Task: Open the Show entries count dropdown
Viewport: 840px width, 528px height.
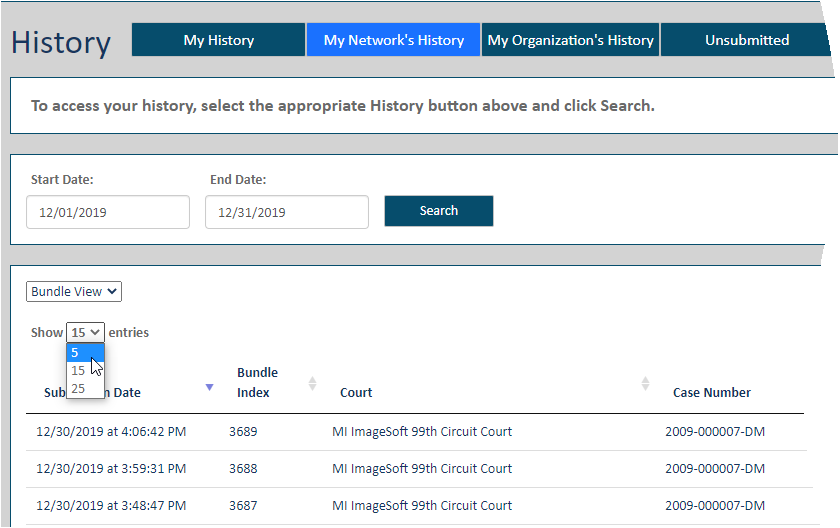Action: click(85, 333)
